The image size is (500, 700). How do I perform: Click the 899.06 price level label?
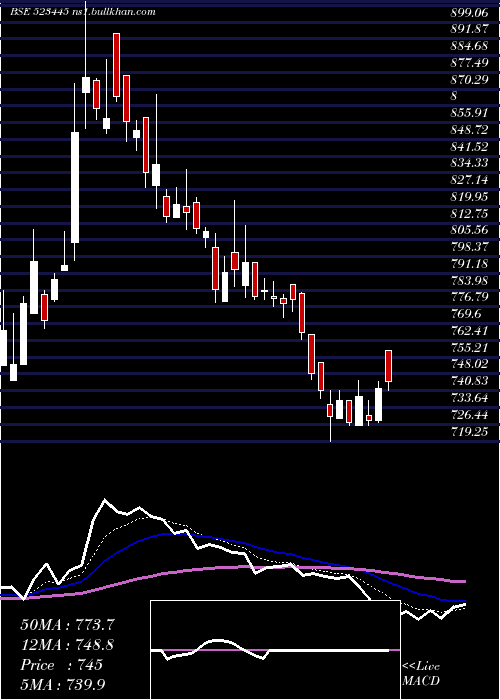(469, 13)
